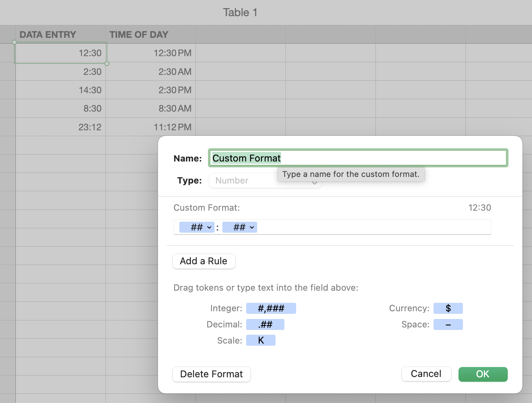Click the Scale K token
532x403 pixels.
point(260,341)
